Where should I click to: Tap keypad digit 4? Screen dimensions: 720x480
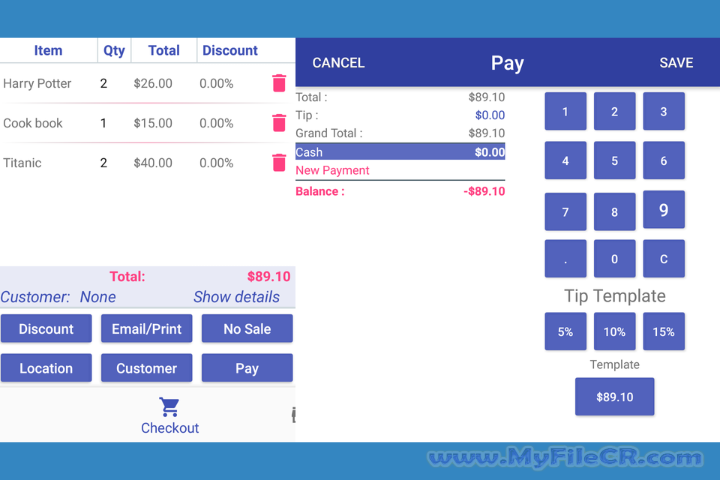(565, 160)
